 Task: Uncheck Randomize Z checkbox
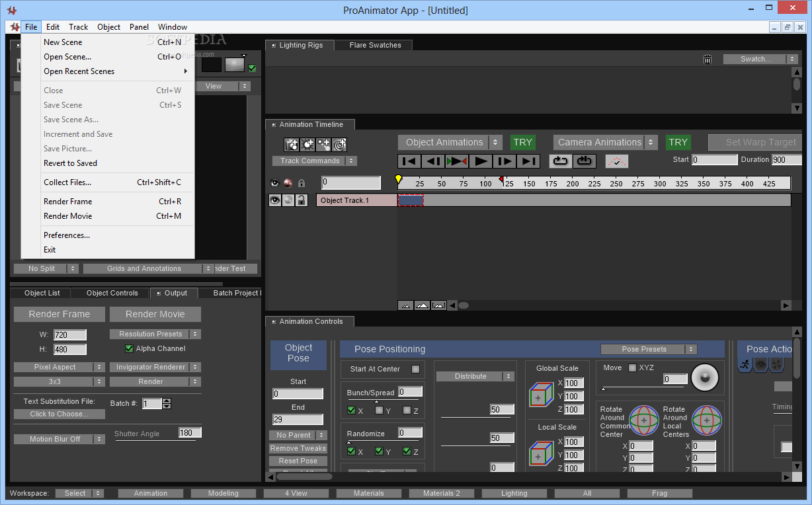(x=407, y=451)
